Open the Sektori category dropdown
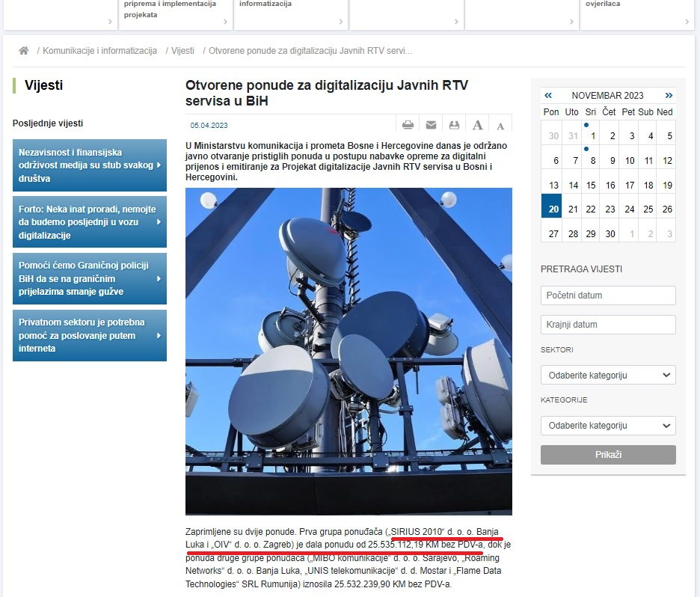 click(x=608, y=375)
